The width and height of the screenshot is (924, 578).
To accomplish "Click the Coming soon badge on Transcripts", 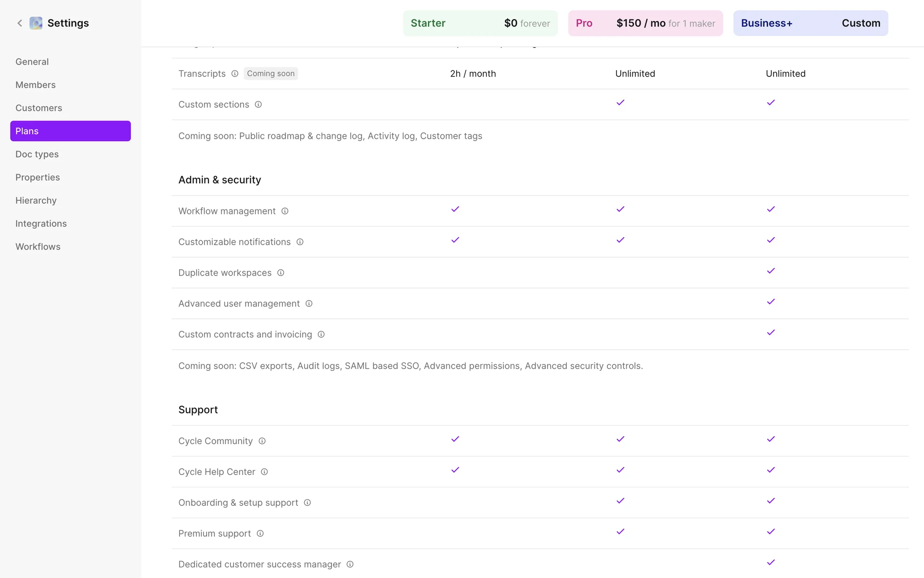I will click(x=270, y=74).
